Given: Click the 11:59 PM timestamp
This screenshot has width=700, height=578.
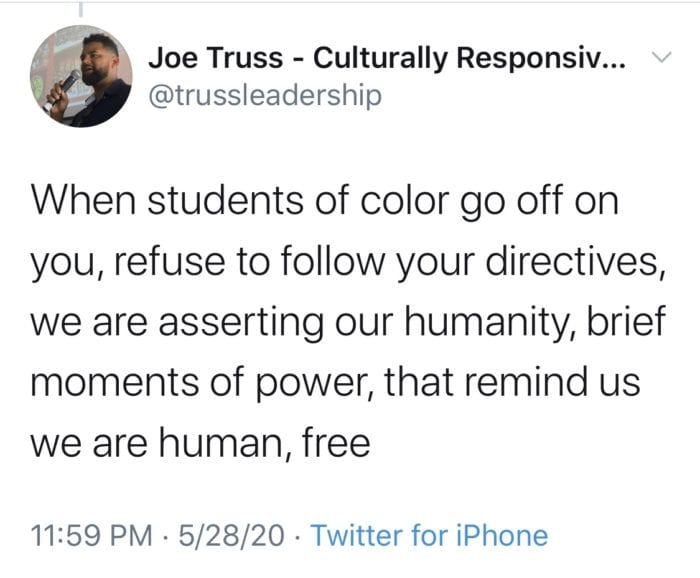Looking at the screenshot, I should click(92, 535).
